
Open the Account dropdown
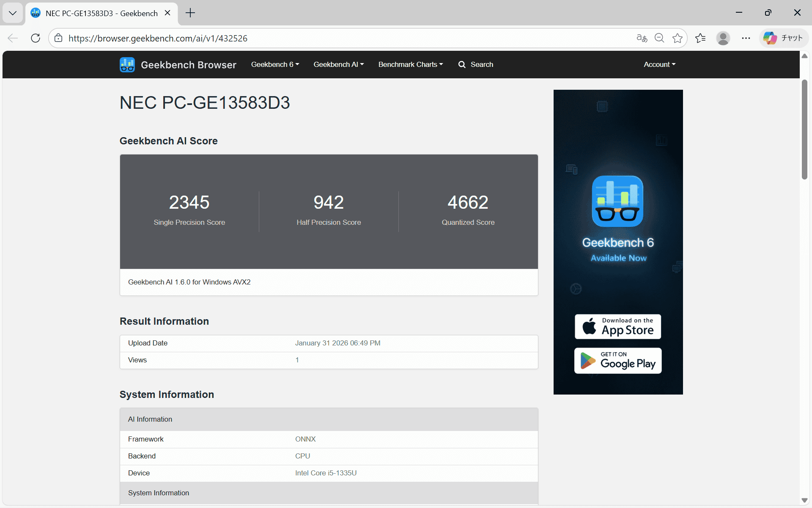659,64
